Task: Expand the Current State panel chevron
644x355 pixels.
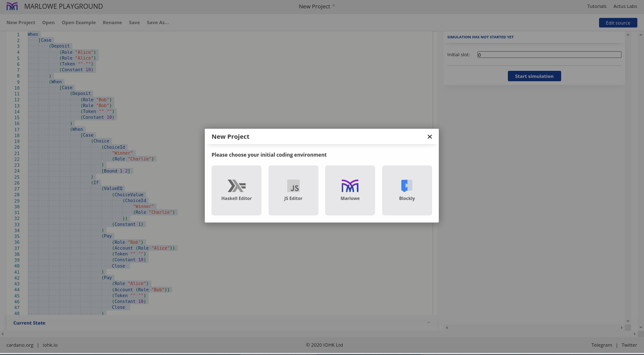Action: (x=428, y=323)
